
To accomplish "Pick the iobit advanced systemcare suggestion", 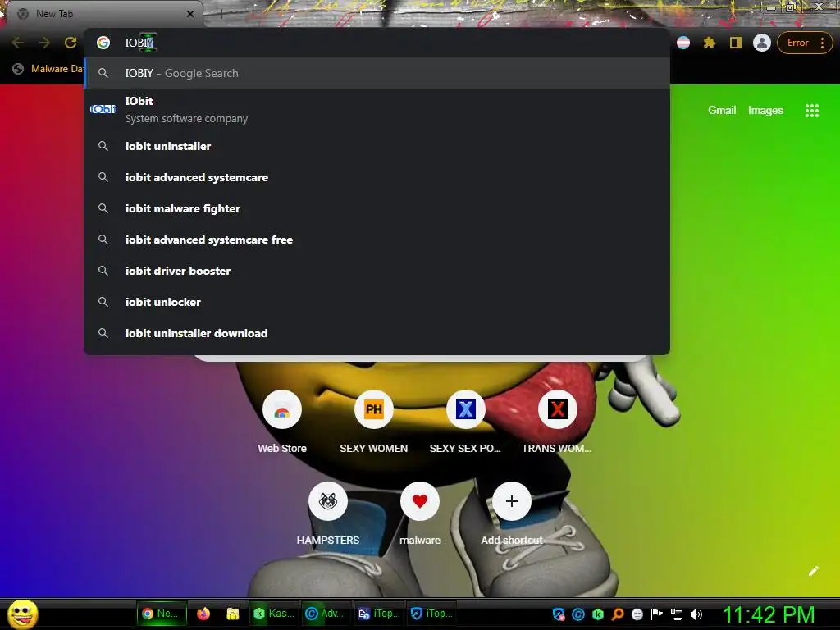I will tap(377, 177).
